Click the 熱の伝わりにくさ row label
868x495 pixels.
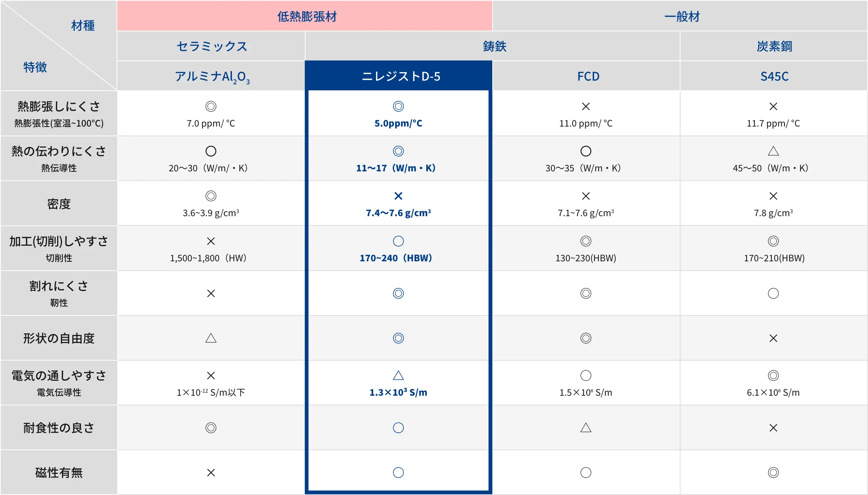tap(59, 151)
